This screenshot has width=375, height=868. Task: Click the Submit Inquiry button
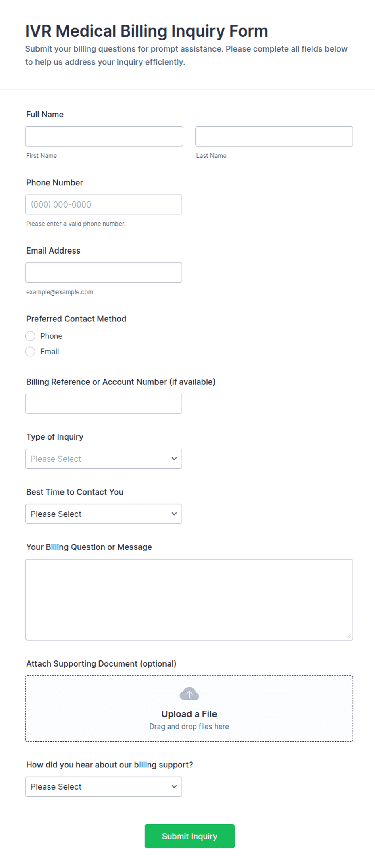click(190, 836)
